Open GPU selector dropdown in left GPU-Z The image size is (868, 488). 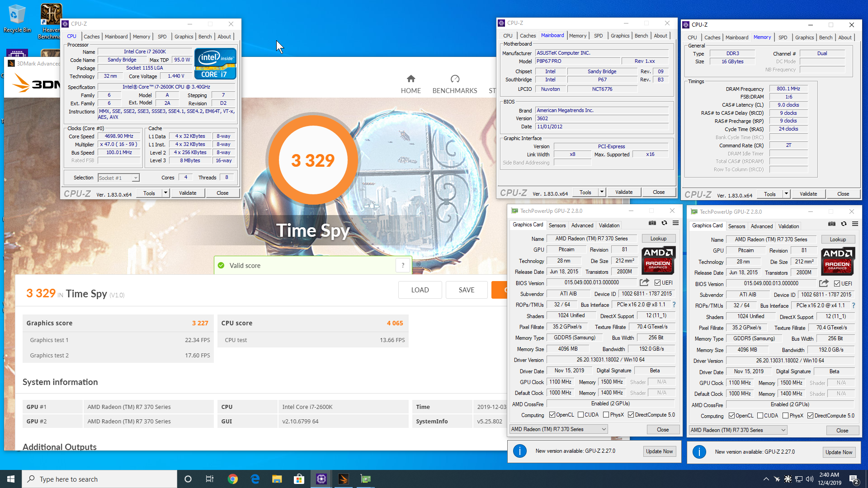pos(558,429)
